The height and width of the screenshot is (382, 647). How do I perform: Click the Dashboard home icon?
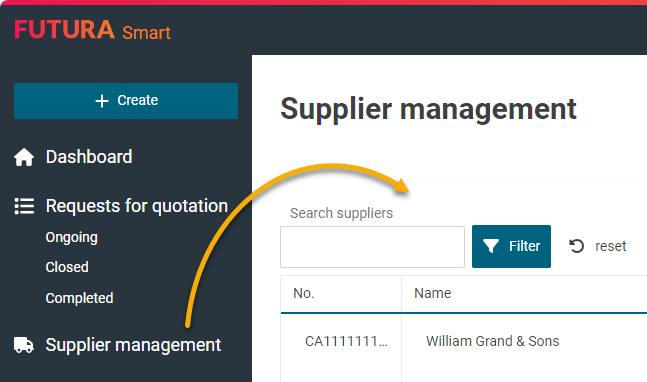click(24, 157)
